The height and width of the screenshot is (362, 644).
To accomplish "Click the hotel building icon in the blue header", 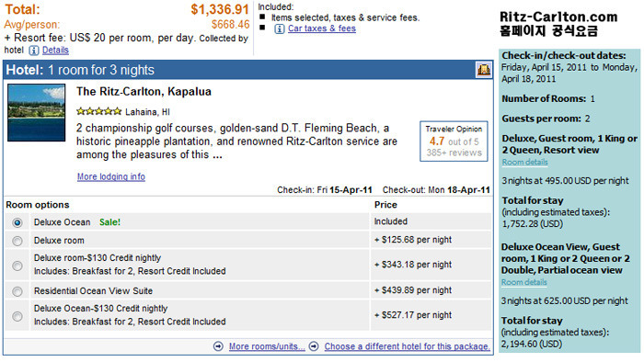I will point(483,70).
